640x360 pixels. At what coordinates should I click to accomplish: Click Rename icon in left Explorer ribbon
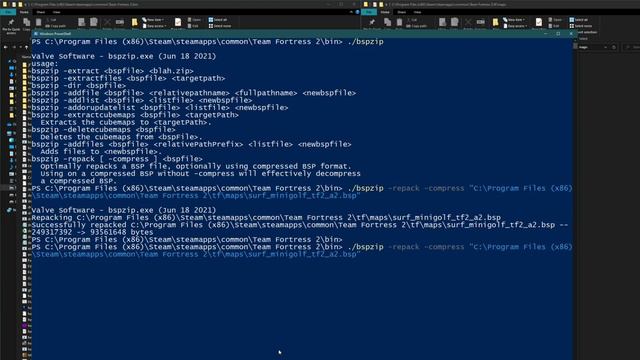[x=120, y=22]
